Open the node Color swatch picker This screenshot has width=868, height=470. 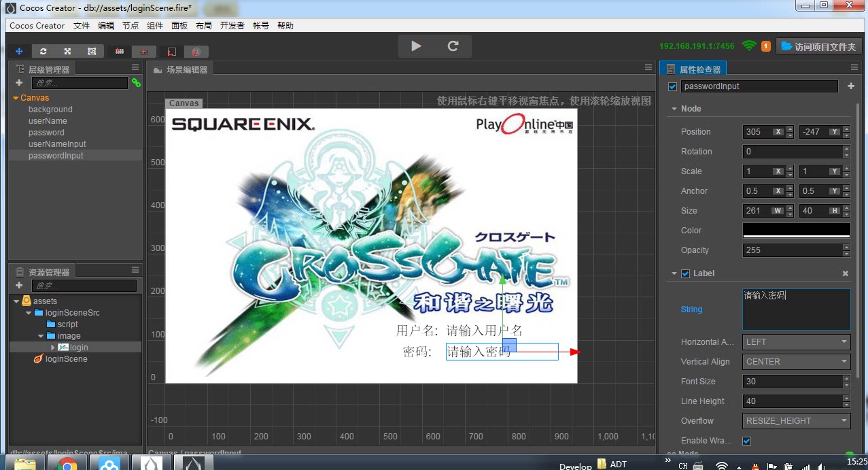[797, 231]
